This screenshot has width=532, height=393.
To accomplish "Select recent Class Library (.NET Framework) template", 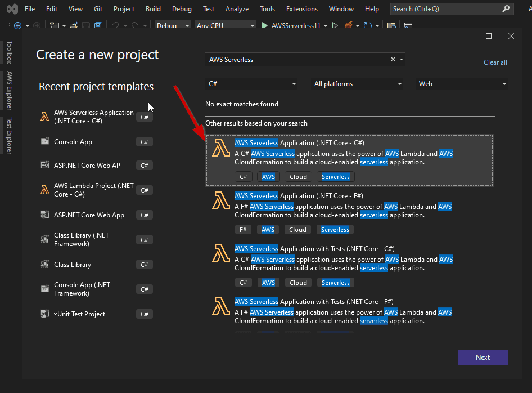I will coord(82,240).
